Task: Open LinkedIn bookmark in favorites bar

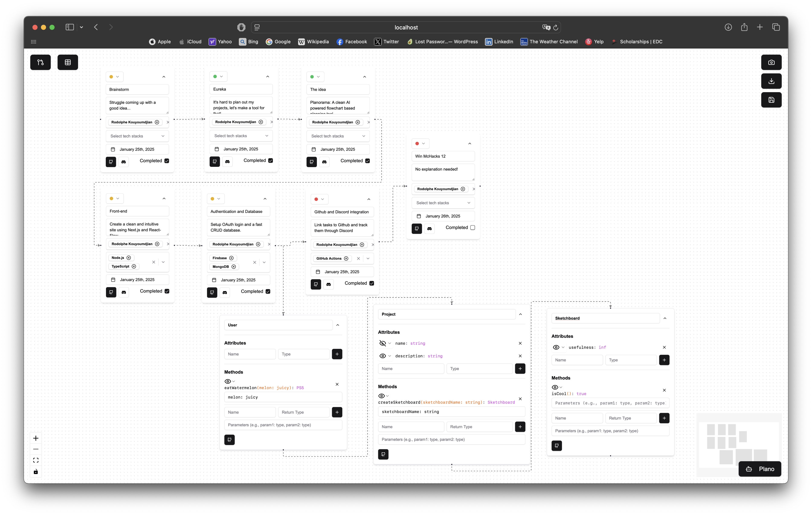Action: [x=499, y=42]
